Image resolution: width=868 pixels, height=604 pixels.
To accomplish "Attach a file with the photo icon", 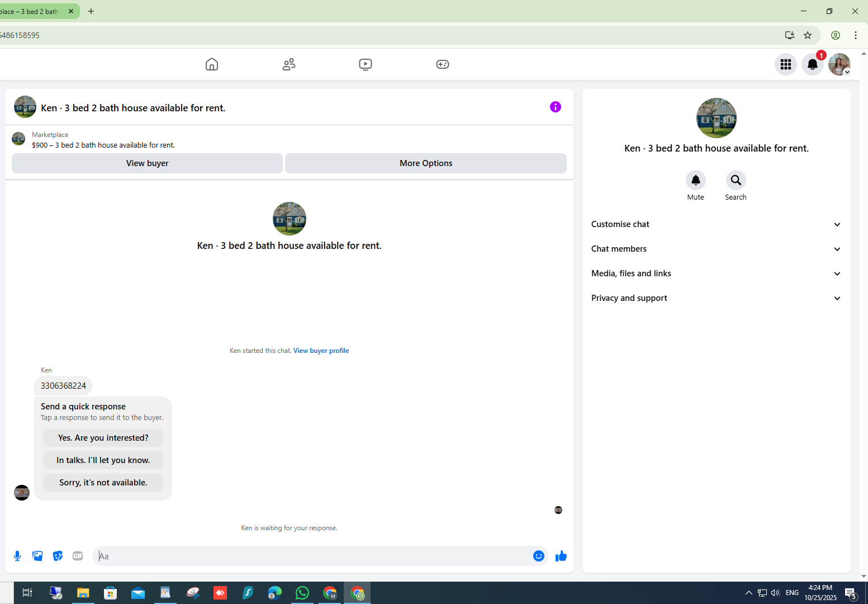I will coord(37,556).
